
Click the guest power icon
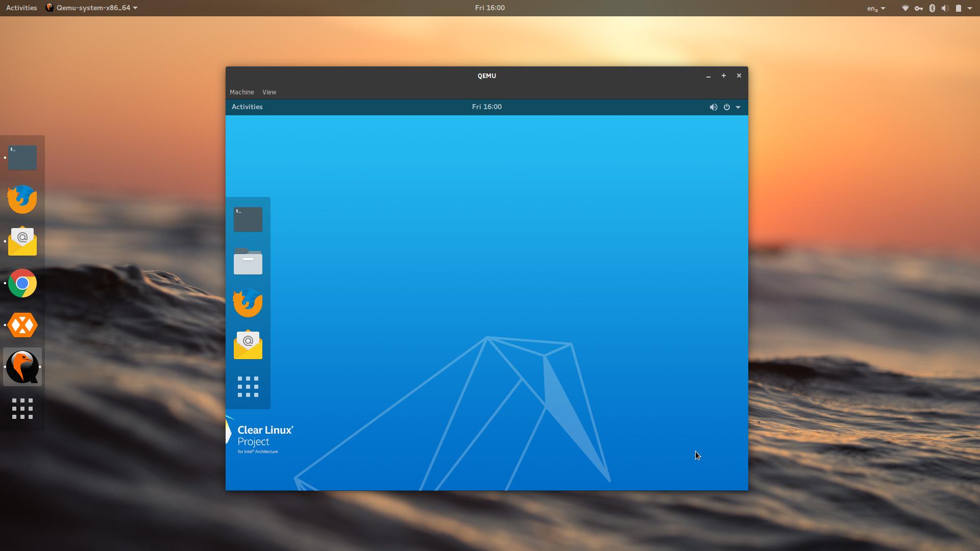click(727, 107)
